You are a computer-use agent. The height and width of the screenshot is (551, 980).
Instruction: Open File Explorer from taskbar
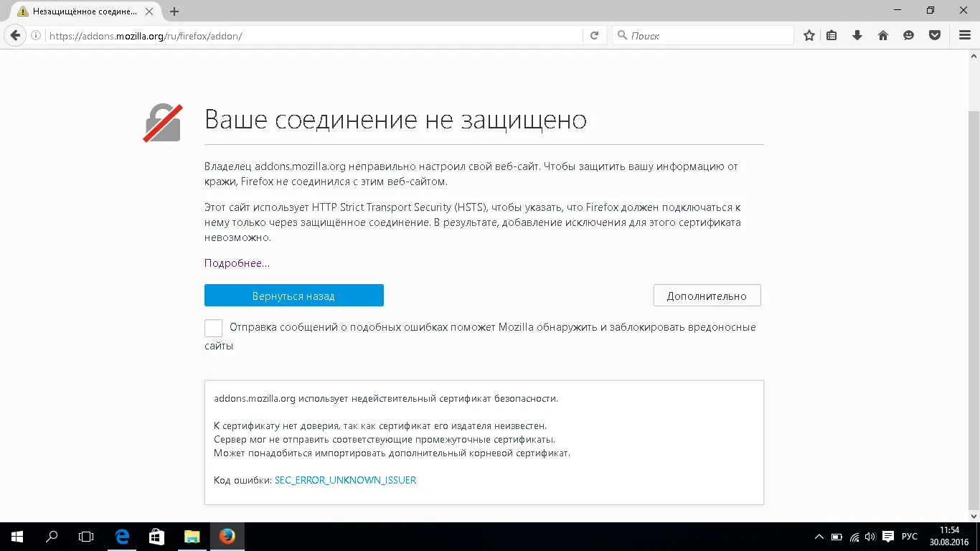click(x=192, y=537)
